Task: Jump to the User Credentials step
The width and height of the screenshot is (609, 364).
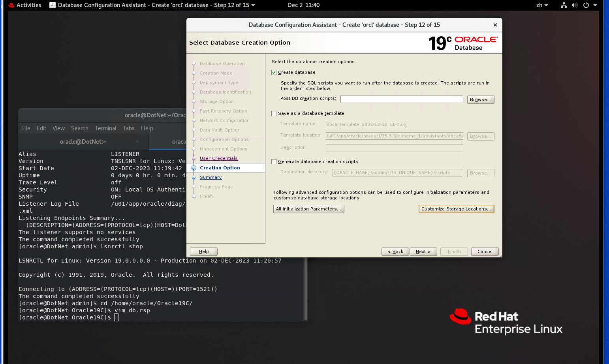Action: point(219,159)
